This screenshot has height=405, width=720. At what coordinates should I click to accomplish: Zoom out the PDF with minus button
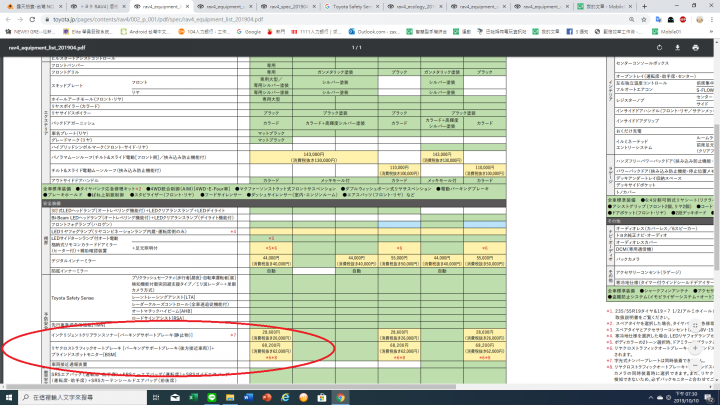pos(695,366)
